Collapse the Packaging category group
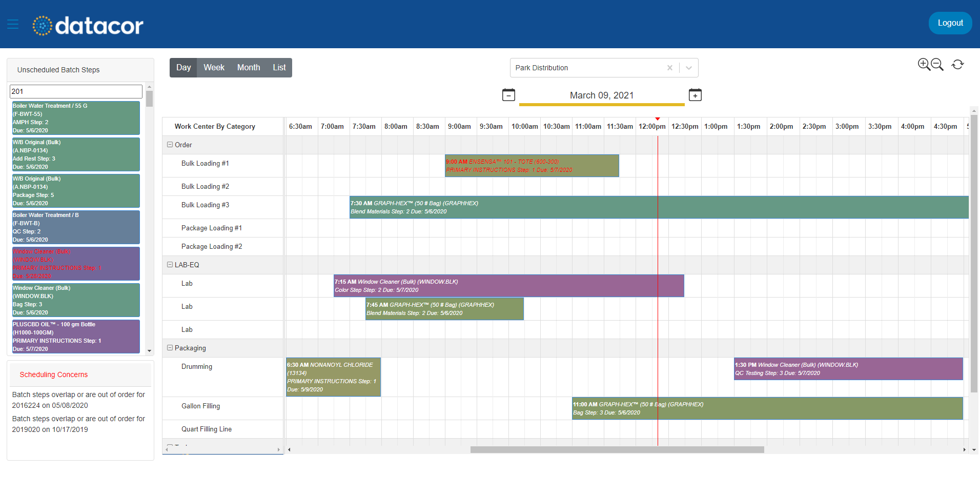 click(x=170, y=347)
